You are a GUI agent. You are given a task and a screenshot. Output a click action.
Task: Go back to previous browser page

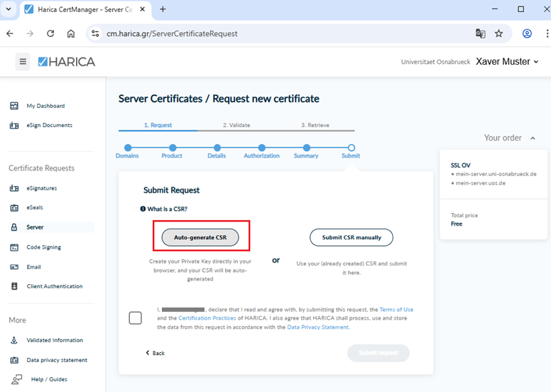[x=10, y=34]
